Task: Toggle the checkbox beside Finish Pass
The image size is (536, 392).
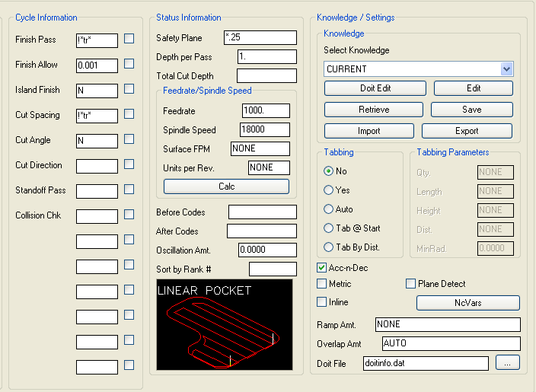Action: point(129,39)
